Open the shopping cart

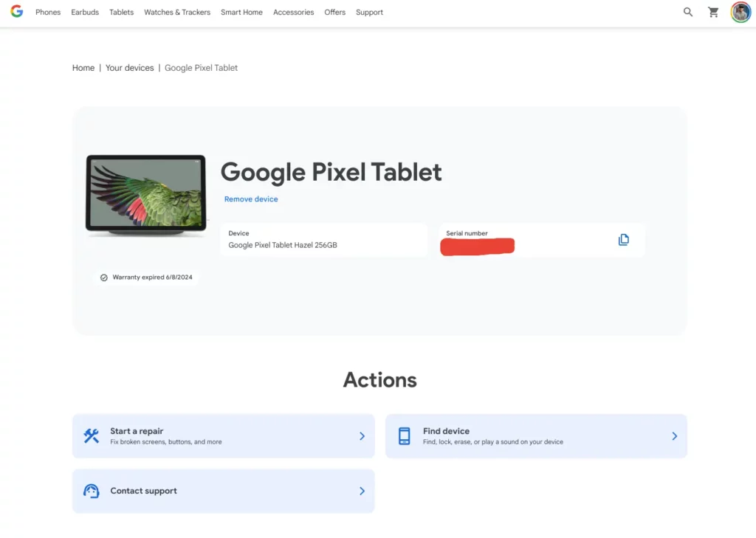[x=713, y=12]
